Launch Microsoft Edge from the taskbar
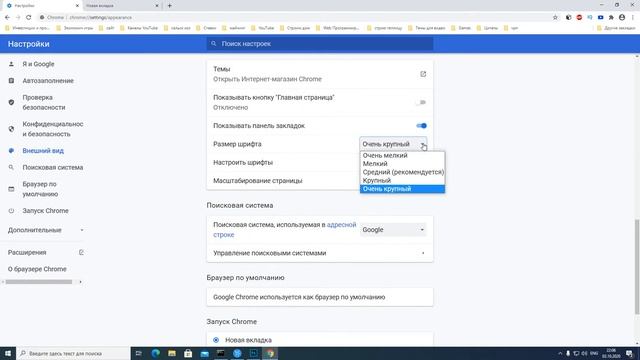 [x=156, y=353]
